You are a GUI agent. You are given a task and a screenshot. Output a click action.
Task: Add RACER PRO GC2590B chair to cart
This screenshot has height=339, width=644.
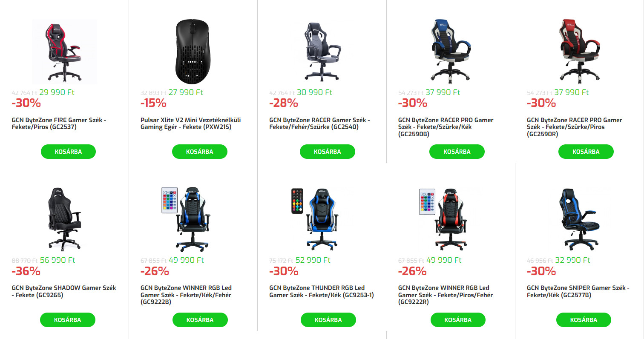coord(457,152)
